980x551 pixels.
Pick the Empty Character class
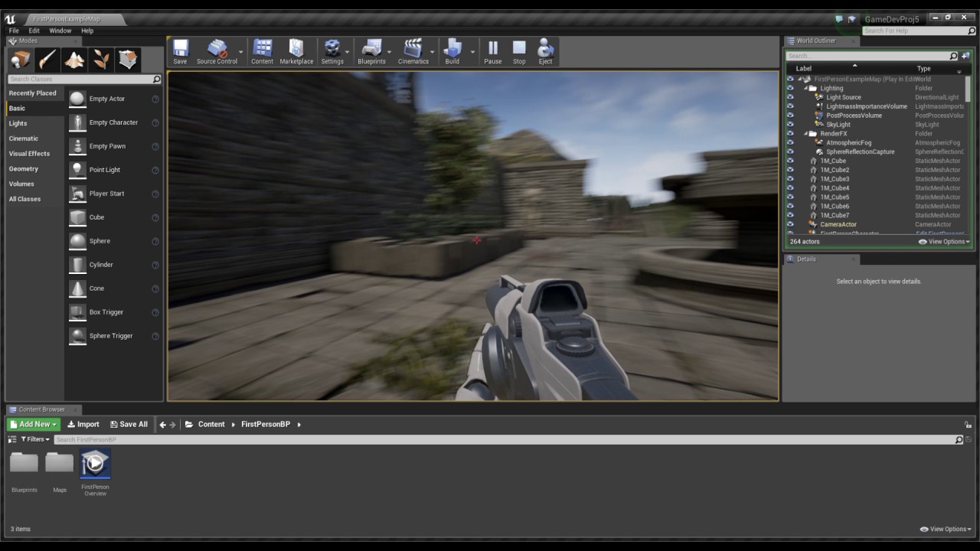[113, 122]
